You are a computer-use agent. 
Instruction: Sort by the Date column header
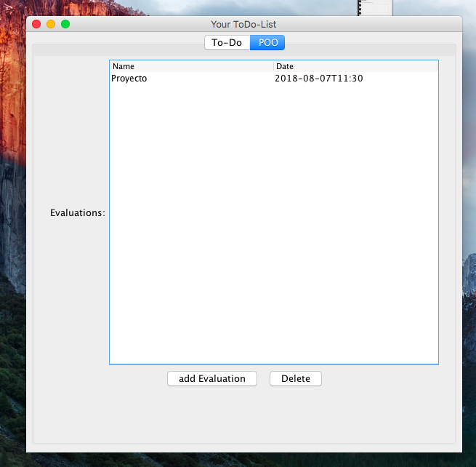click(355, 66)
